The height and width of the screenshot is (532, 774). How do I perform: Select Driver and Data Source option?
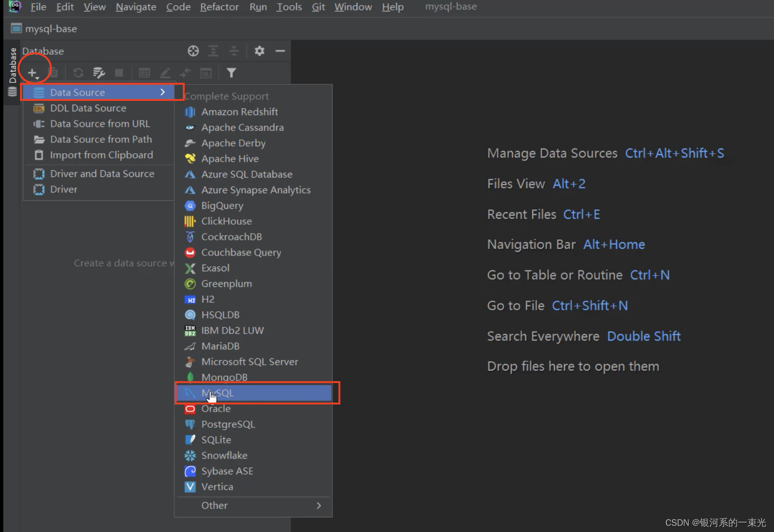tap(99, 174)
